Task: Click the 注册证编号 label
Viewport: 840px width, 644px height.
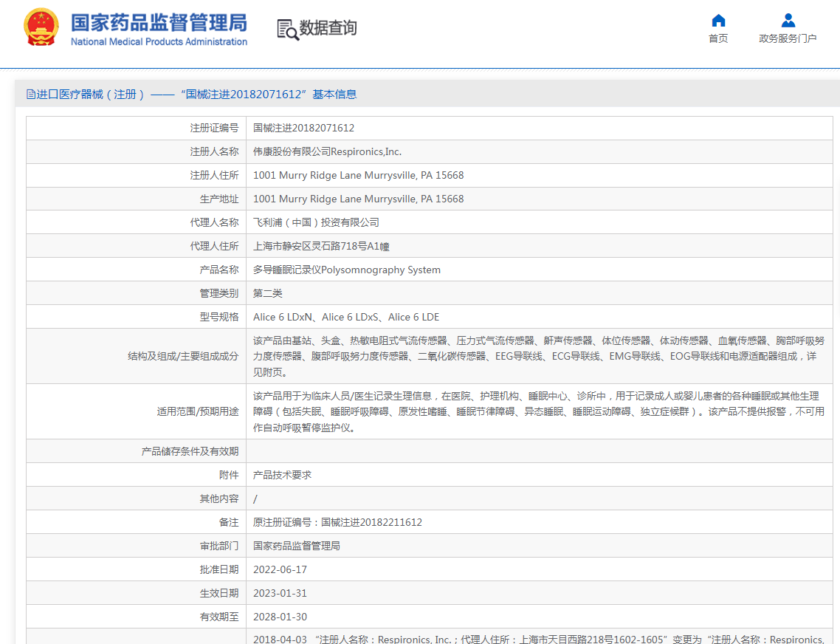Action: click(x=214, y=129)
